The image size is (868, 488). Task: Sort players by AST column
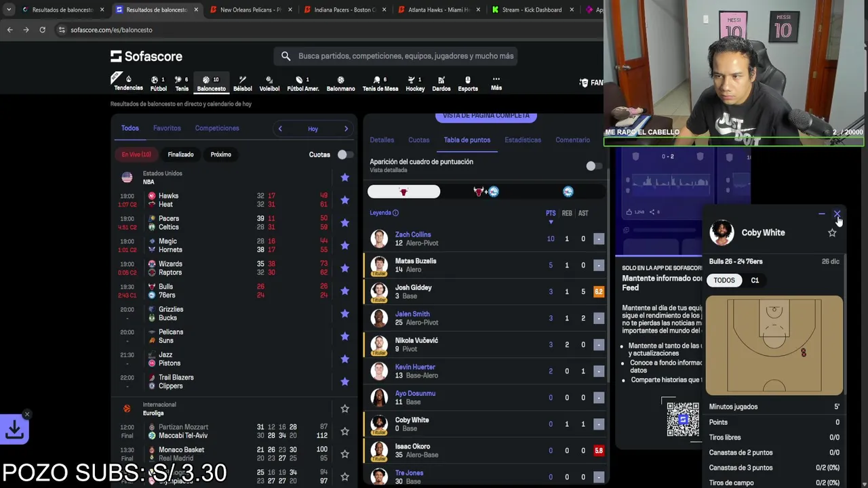(x=583, y=213)
